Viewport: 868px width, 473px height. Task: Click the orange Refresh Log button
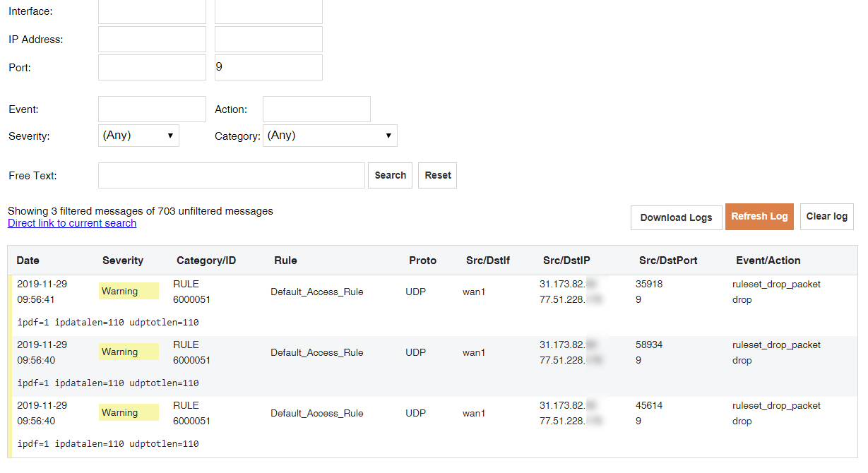[759, 217]
